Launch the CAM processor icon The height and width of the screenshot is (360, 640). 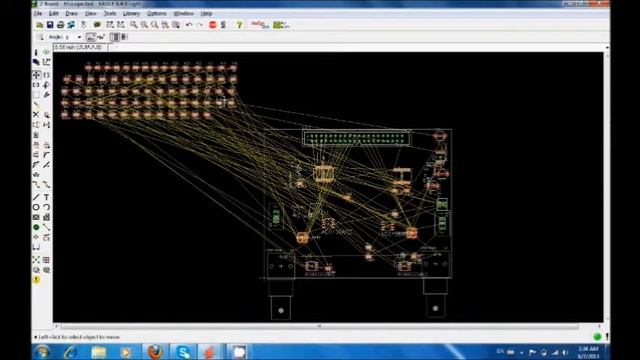pyautogui.click(x=71, y=25)
